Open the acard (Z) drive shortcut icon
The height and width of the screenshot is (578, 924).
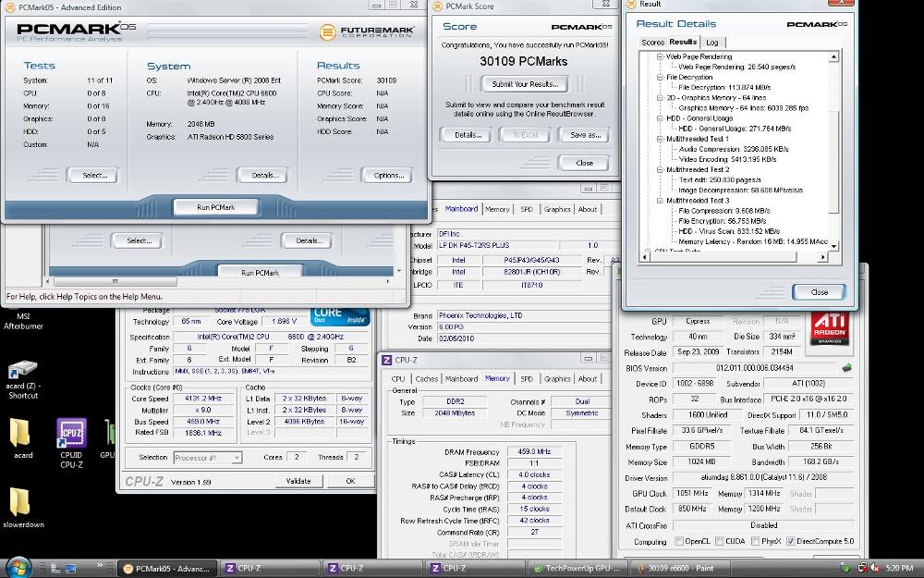(x=22, y=370)
